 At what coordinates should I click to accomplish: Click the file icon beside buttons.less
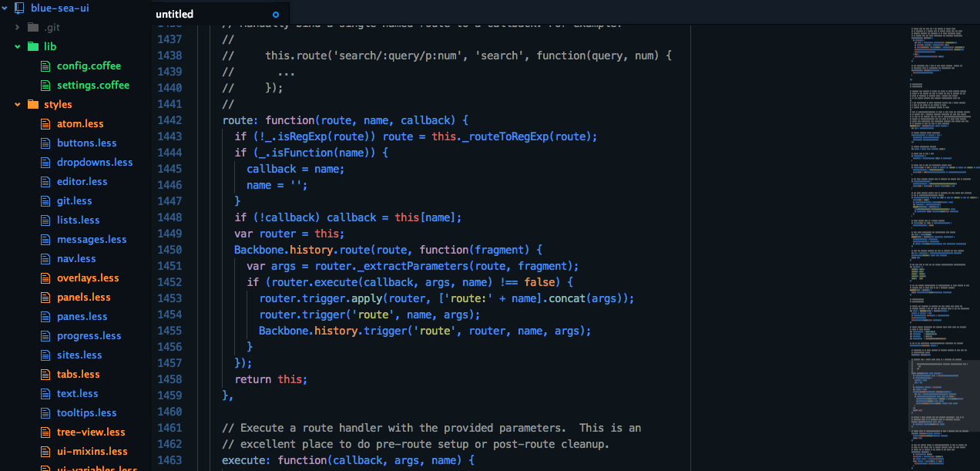pos(46,143)
